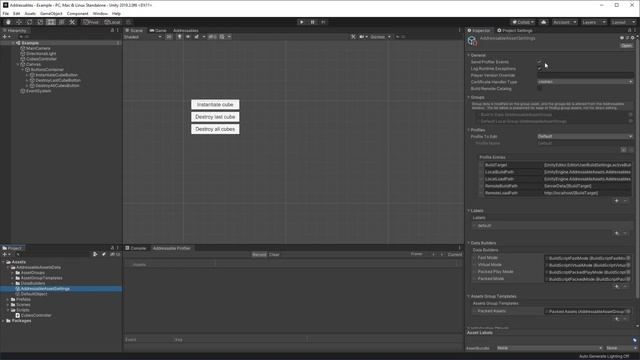Open Certificate Handler Type dropdown
The height and width of the screenshot is (360, 640).
pos(585,82)
